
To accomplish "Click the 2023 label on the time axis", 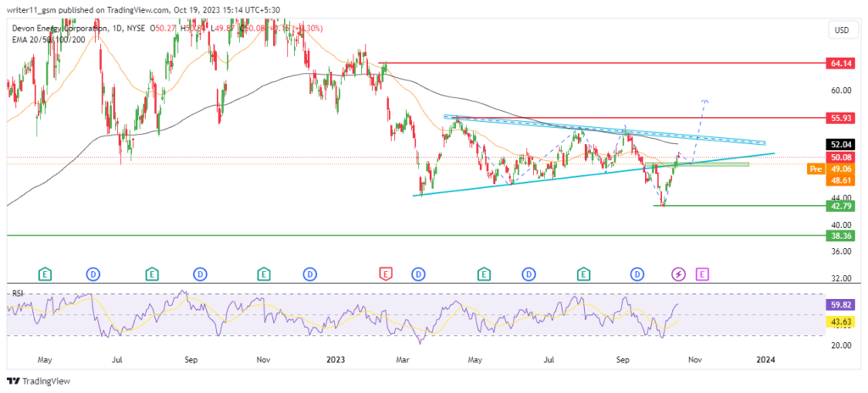I will click(x=336, y=360).
